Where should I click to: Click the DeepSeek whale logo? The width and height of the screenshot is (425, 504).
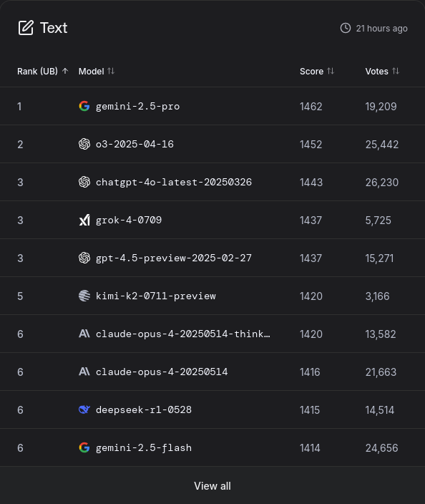coord(84,409)
